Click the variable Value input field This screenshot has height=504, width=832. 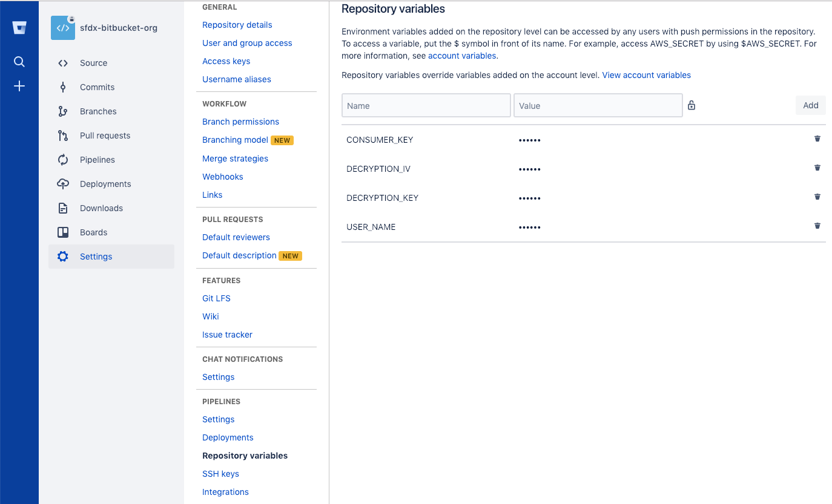598,105
